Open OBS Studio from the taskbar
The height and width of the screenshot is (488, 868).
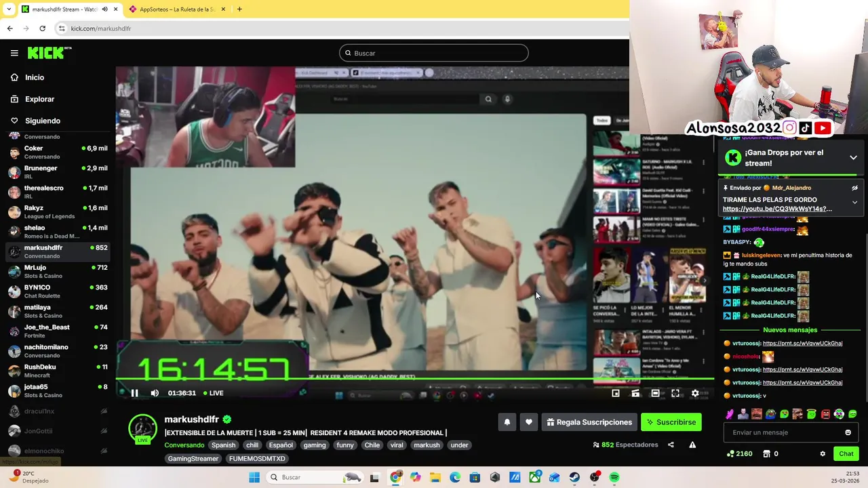[595, 478]
